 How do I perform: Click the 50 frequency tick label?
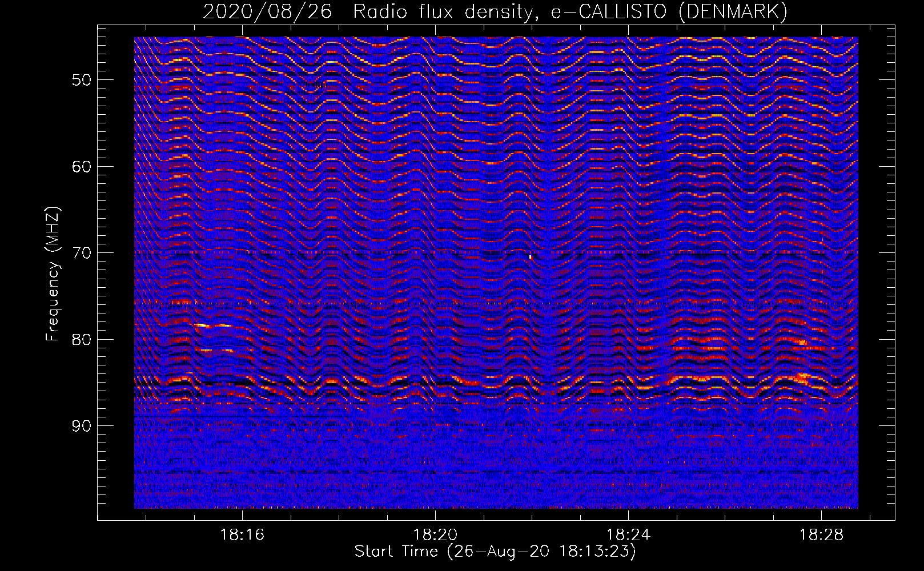(82, 79)
